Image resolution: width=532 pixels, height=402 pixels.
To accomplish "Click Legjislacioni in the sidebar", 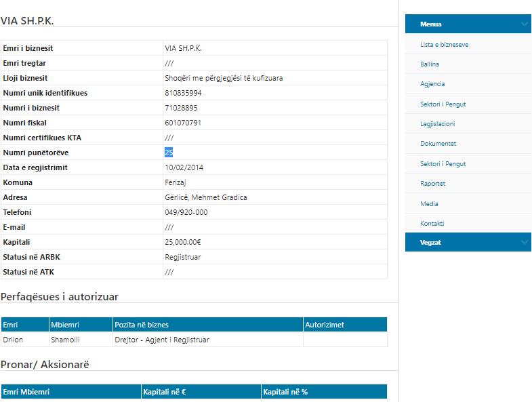I will point(437,124).
